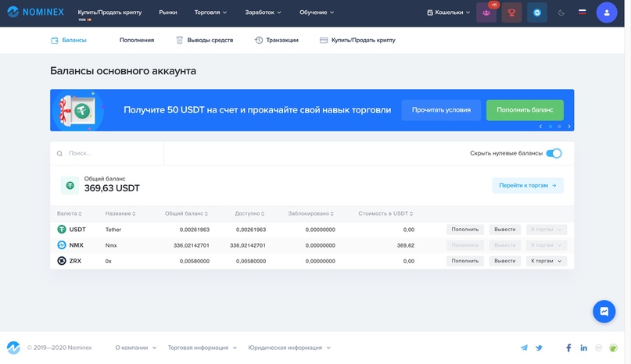Open Facebook link in footer
Viewport: 631px width, 364px height.
point(568,348)
